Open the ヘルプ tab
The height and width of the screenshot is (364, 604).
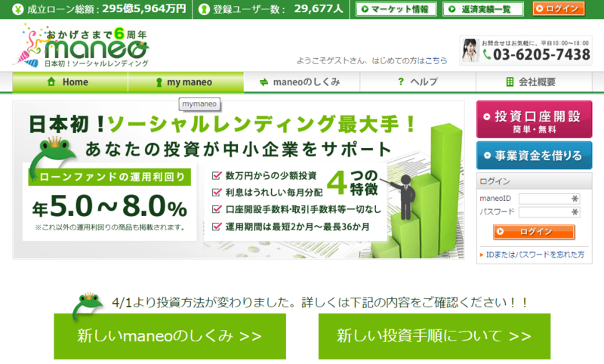(418, 82)
